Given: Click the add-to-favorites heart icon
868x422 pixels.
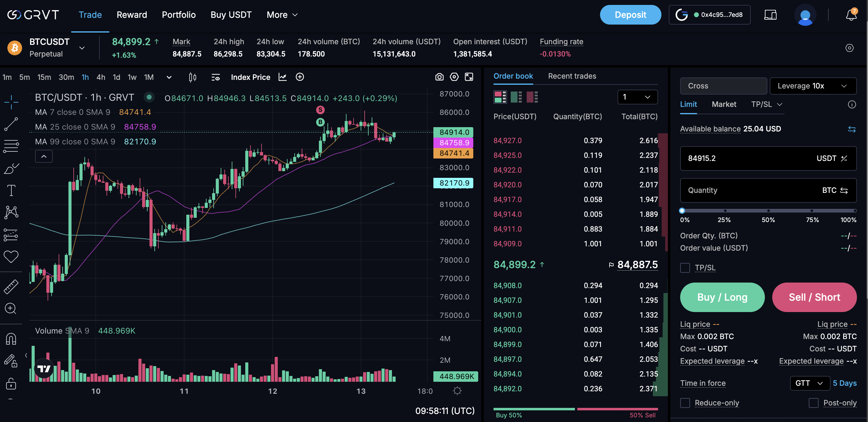Looking at the screenshot, I should 11,257.
